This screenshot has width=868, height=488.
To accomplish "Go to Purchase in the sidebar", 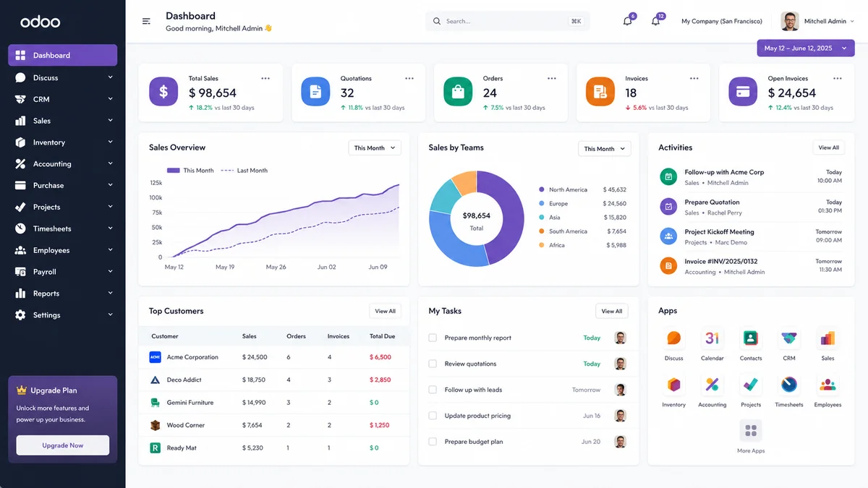I will [x=62, y=185].
